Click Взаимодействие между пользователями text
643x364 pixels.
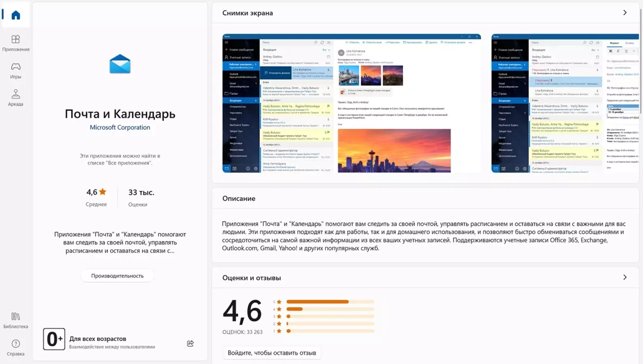pos(112,347)
